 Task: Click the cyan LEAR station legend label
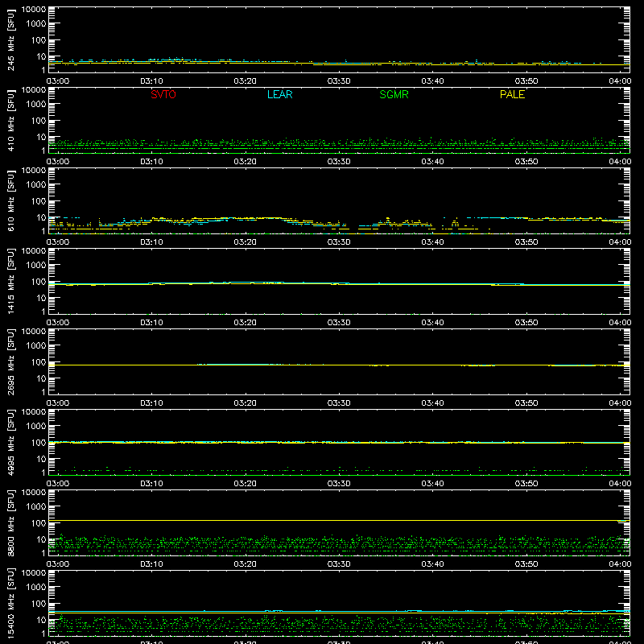(x=279, y=94)
